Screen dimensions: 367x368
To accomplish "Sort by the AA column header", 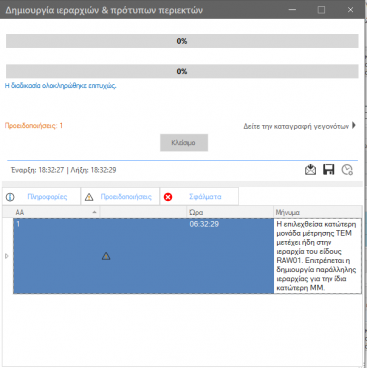I will click(56, 212).
